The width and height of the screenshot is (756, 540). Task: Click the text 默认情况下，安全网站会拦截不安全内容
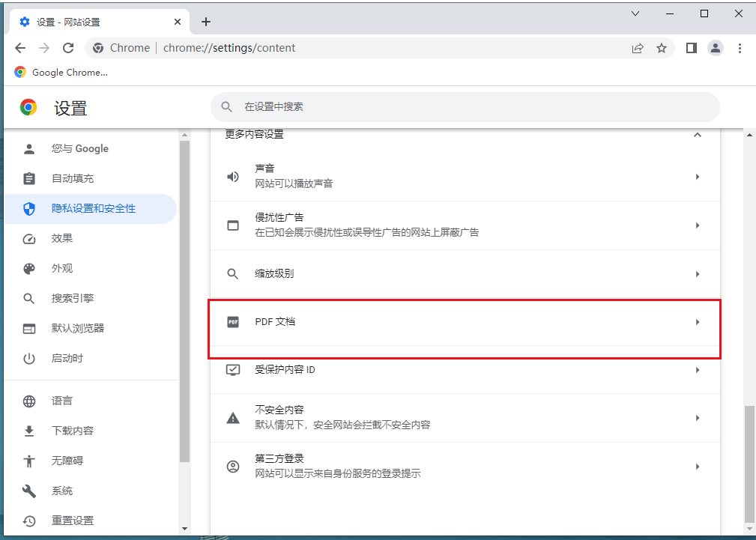342,425
